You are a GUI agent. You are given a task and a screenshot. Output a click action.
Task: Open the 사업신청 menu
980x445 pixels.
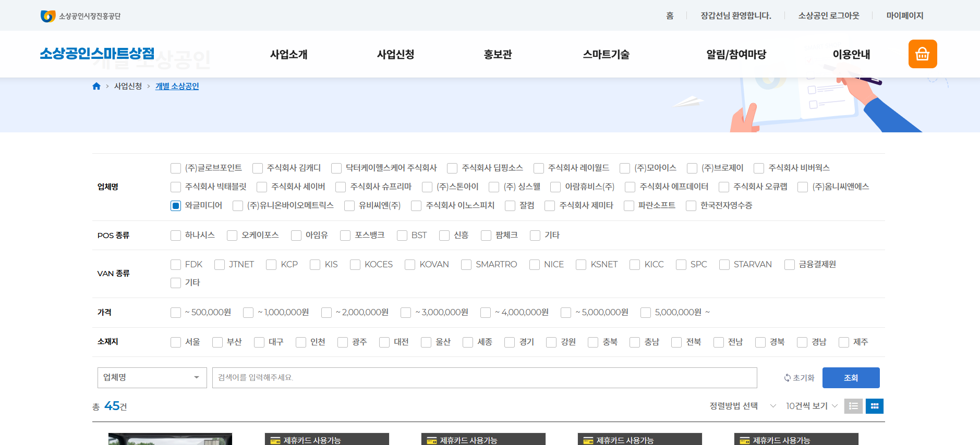[x=396, y=54]
